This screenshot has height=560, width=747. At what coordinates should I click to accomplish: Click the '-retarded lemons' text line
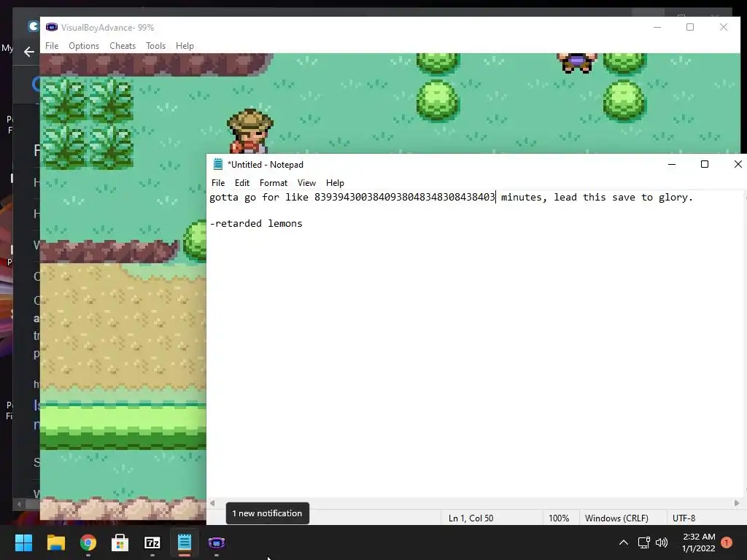point(256,223)
